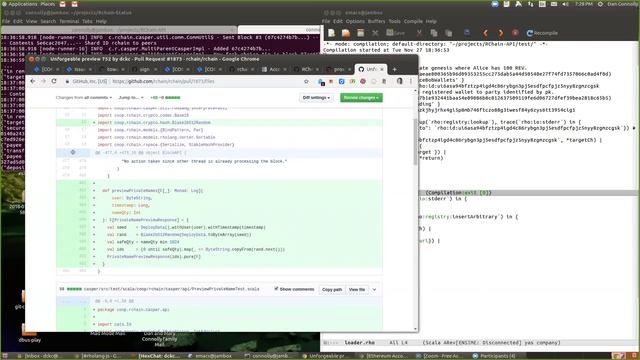
Task: Open the Diff settings dropdown
Action: (316, 98)
